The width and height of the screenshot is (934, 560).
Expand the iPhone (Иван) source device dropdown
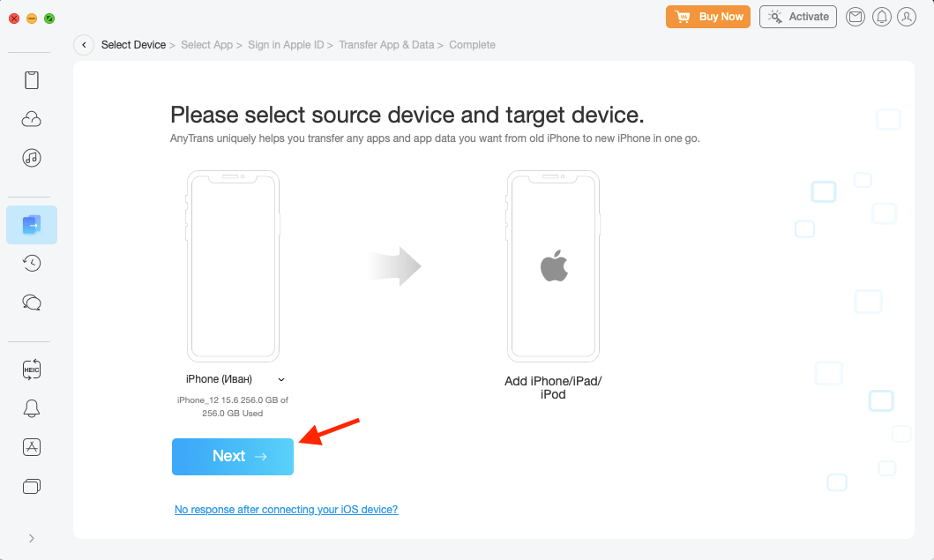[x=281, y=379]
